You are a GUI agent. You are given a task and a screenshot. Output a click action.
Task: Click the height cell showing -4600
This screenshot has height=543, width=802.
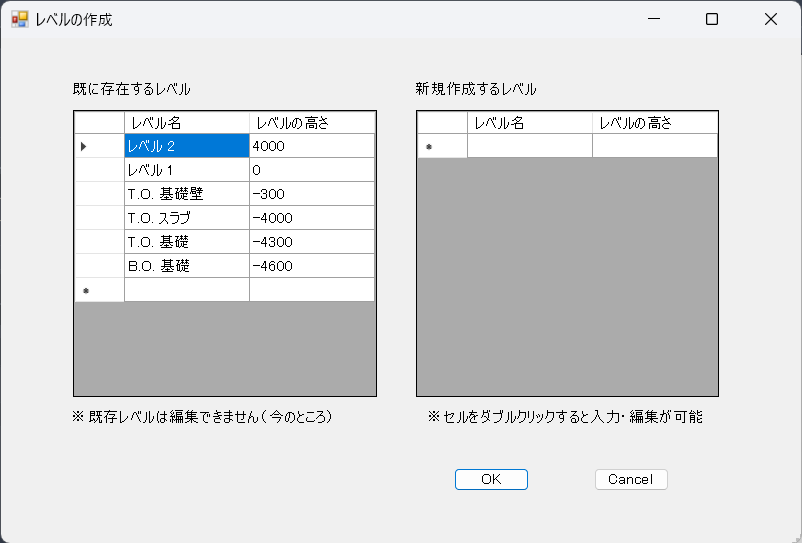(312, 266)
